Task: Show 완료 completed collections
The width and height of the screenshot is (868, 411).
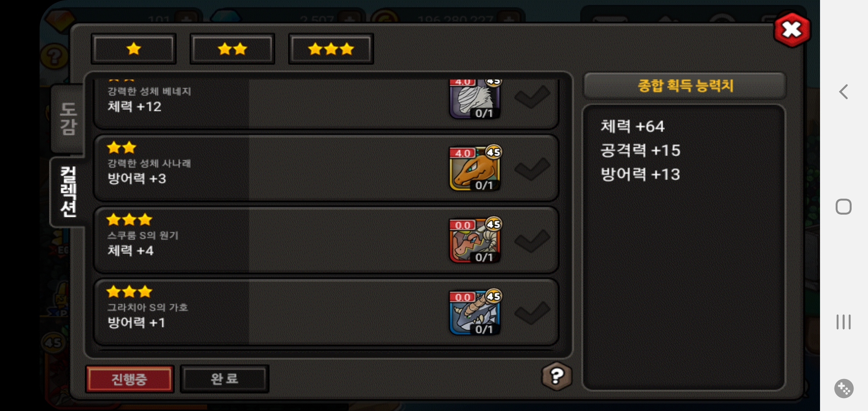Action: tap(225, 379)
